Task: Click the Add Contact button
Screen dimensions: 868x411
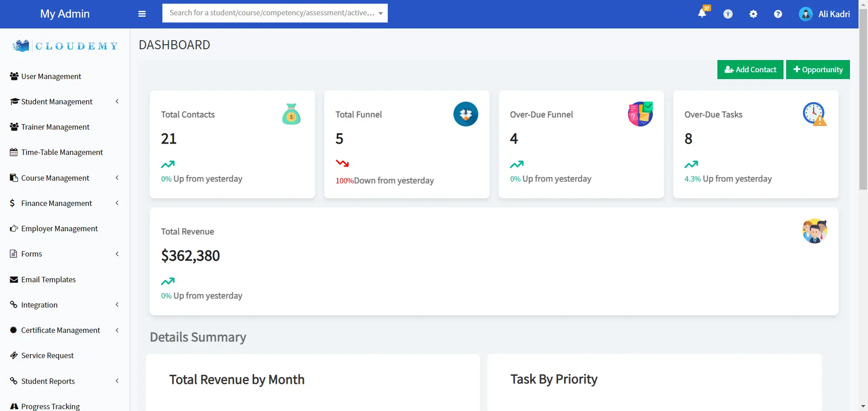Action: click(x=750, y=70)
